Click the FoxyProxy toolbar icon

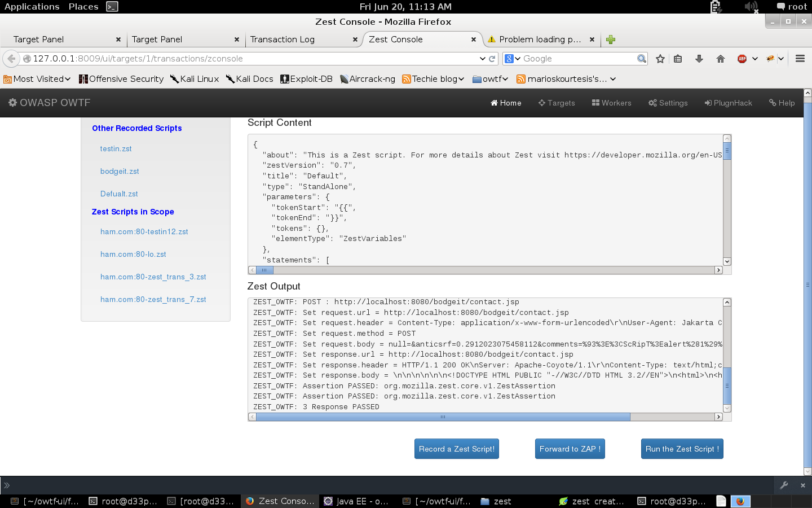click(770, 59)
